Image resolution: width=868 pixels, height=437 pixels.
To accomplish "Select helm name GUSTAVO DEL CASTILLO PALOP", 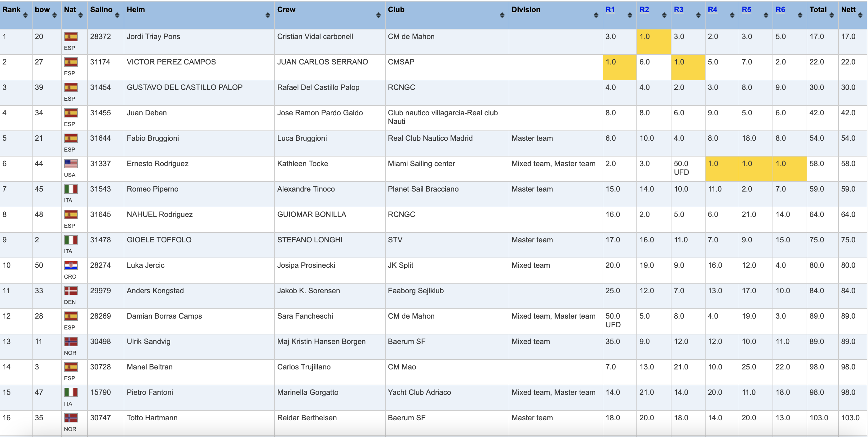I will point(185,87).
